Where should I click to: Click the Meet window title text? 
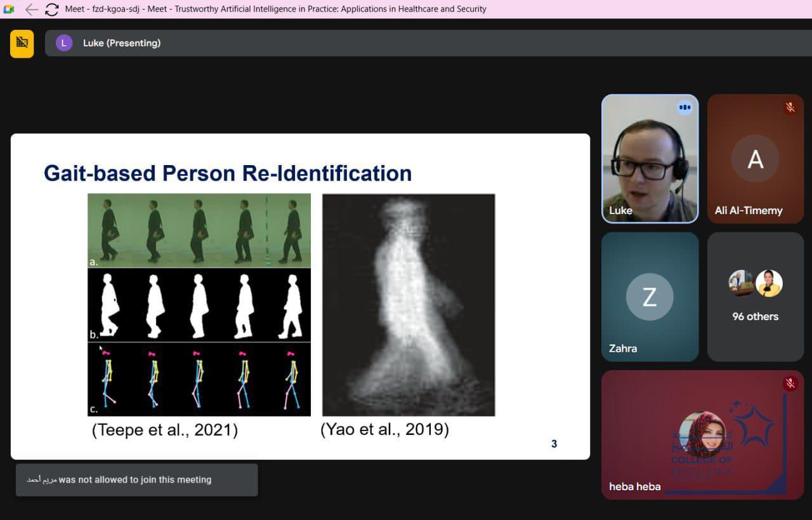pos(275,10)
